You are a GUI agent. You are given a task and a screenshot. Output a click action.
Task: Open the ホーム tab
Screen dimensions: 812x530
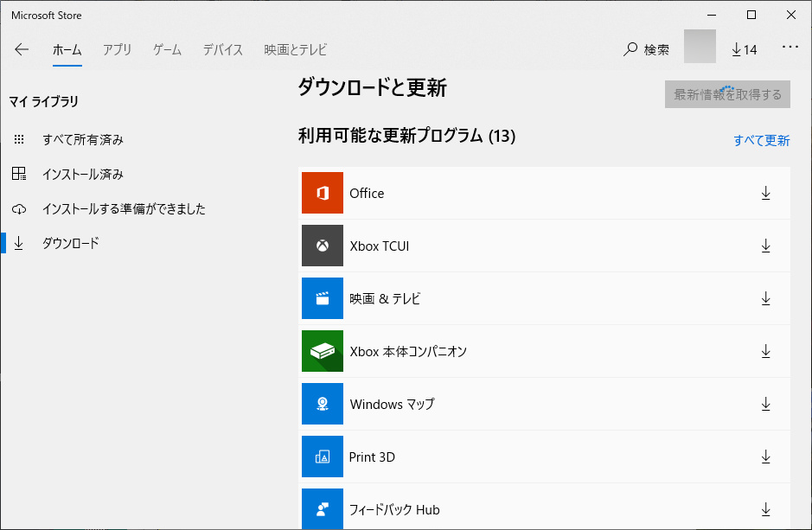click(x=67, y=49)
